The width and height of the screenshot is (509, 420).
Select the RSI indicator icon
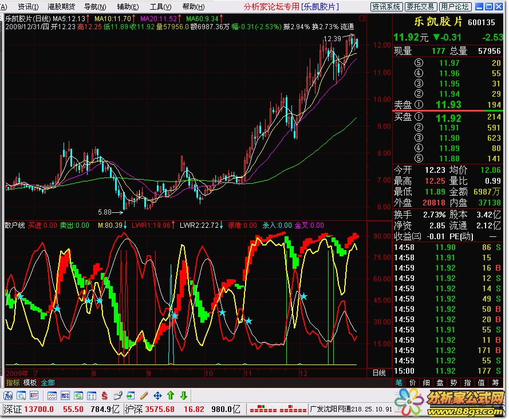pos(65,395)
